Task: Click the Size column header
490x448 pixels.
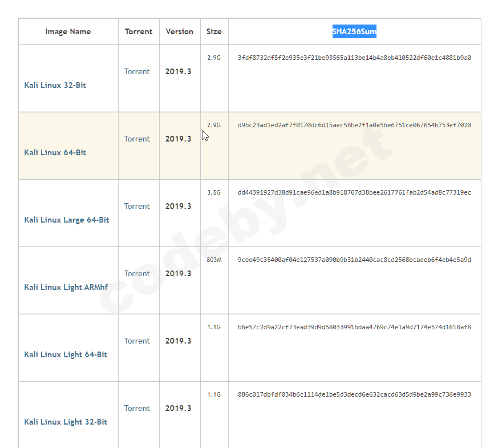Action: coord(214,32)
